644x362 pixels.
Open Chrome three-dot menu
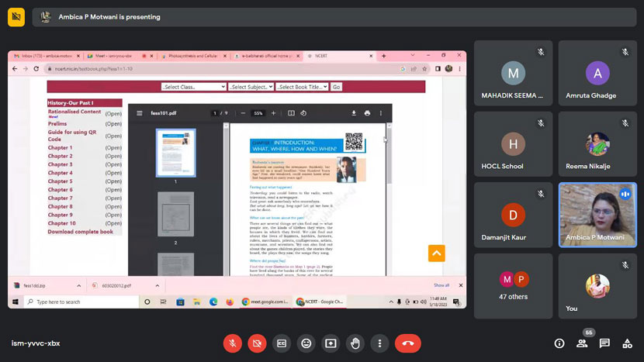(x=459, y=69)
